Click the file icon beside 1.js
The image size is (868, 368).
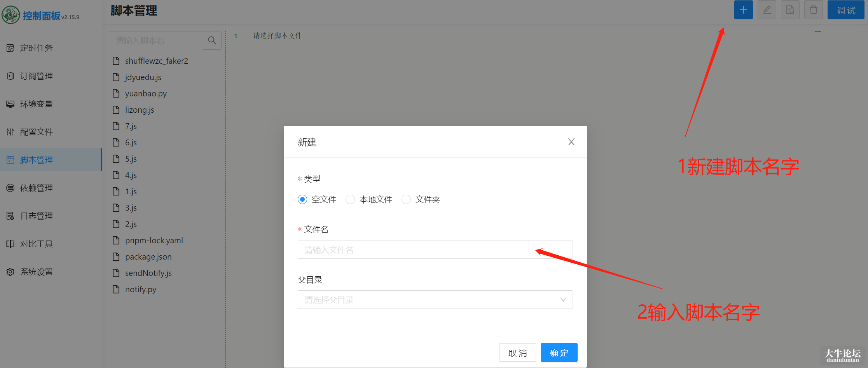tap(116, 191)
